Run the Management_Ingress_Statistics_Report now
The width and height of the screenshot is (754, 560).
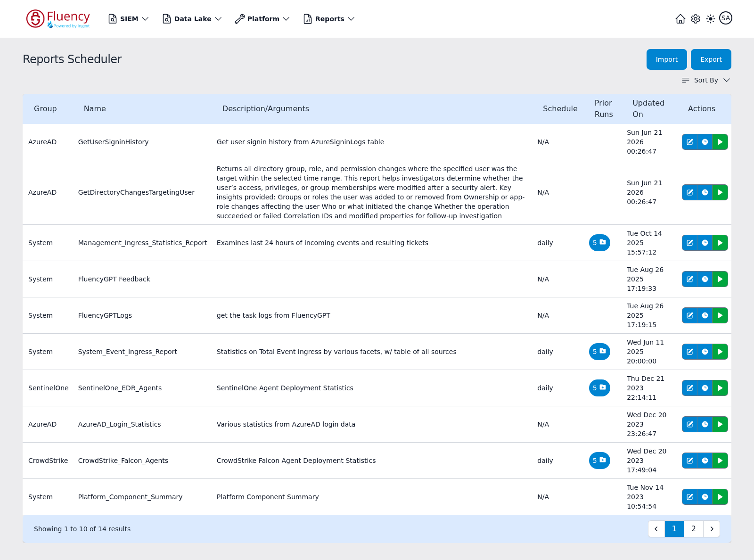pos(720,243)
